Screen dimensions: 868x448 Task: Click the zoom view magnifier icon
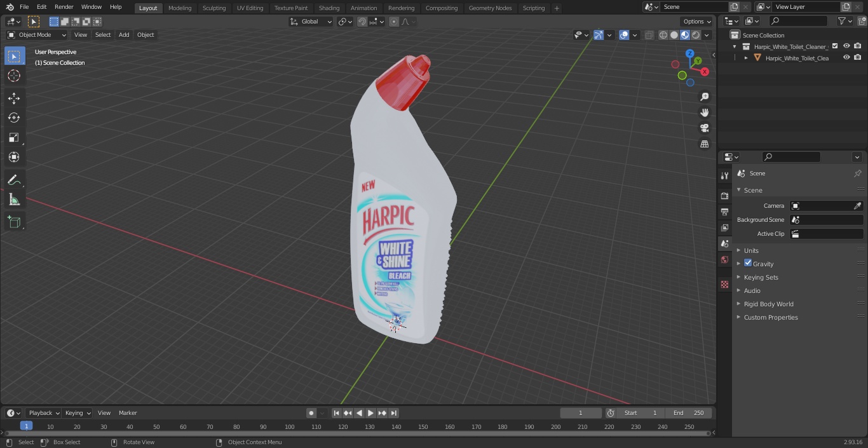point(704,97)
